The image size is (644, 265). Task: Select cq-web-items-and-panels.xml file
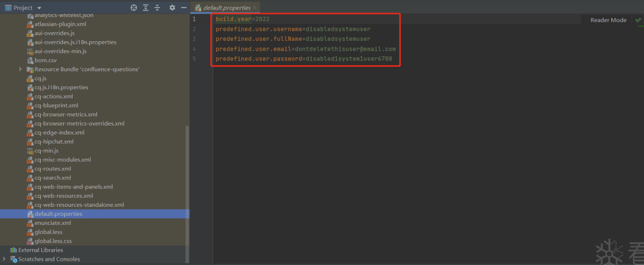[74, 187]
